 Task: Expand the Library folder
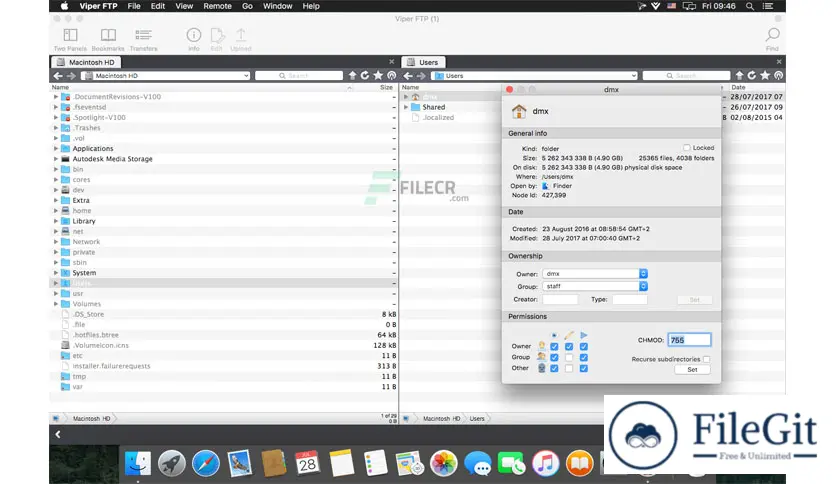pyautogui.click(x=55, y=221)
